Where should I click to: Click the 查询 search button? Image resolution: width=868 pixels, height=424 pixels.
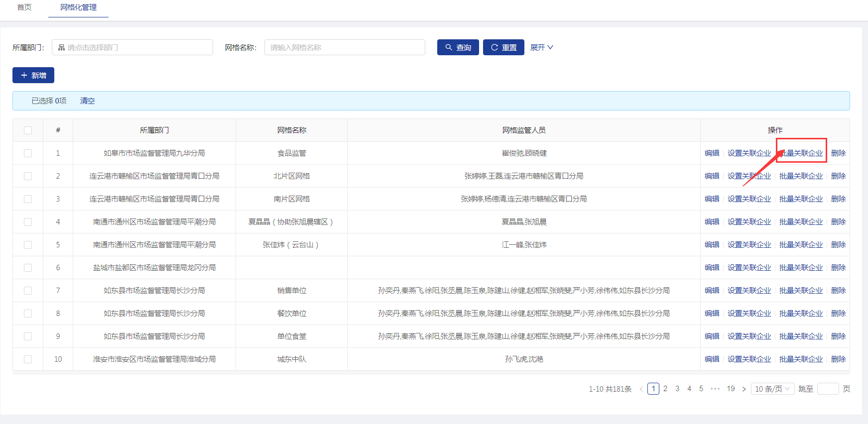tap(458, 47)
